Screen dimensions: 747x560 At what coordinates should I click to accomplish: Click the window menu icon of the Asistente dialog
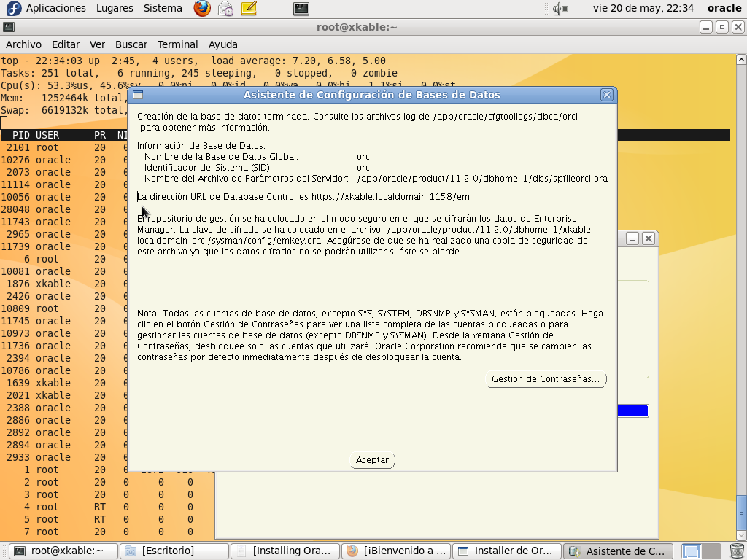138,95
